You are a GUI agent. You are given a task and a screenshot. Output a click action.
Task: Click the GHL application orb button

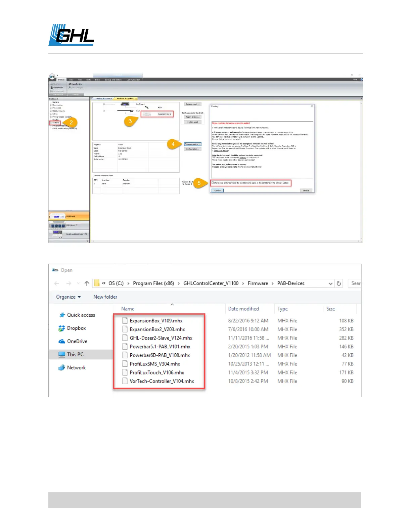tap(52, 77)
